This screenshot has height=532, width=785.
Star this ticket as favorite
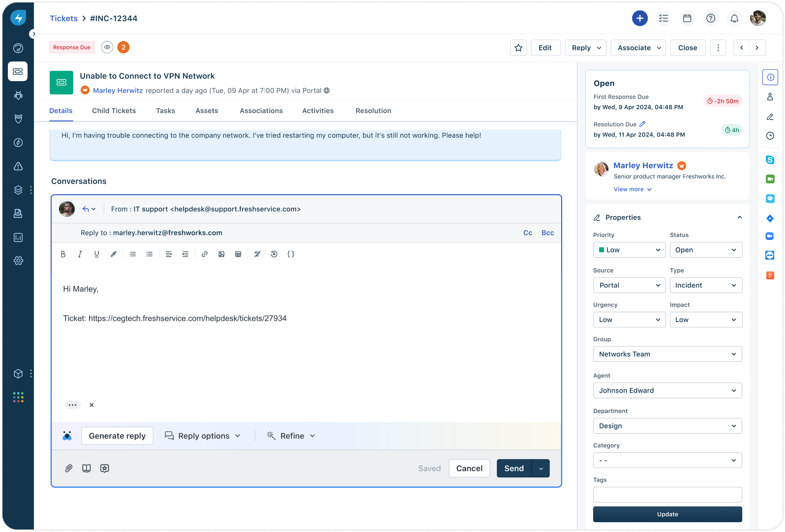pyautogui.click(x=518, y=48)
